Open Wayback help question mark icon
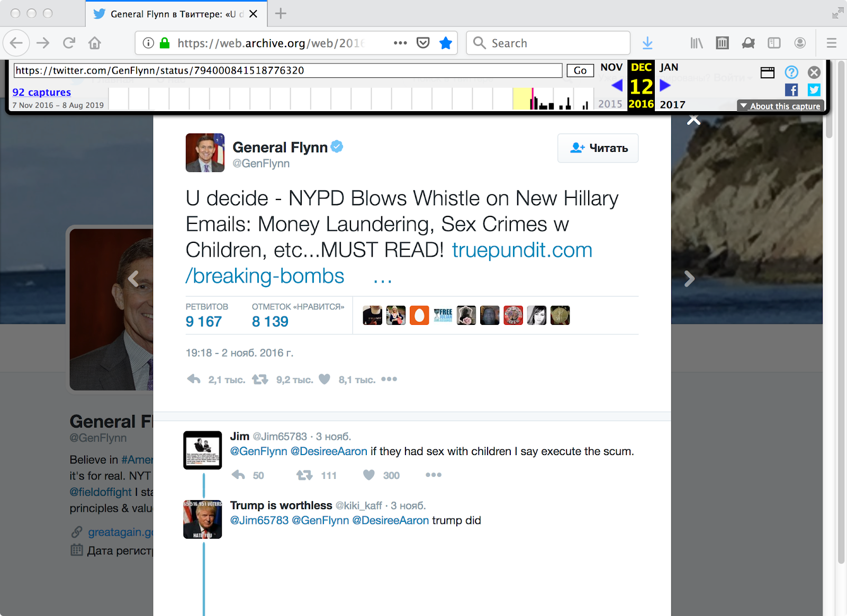The width and height of the screenshot is (847, 616). 791,72
